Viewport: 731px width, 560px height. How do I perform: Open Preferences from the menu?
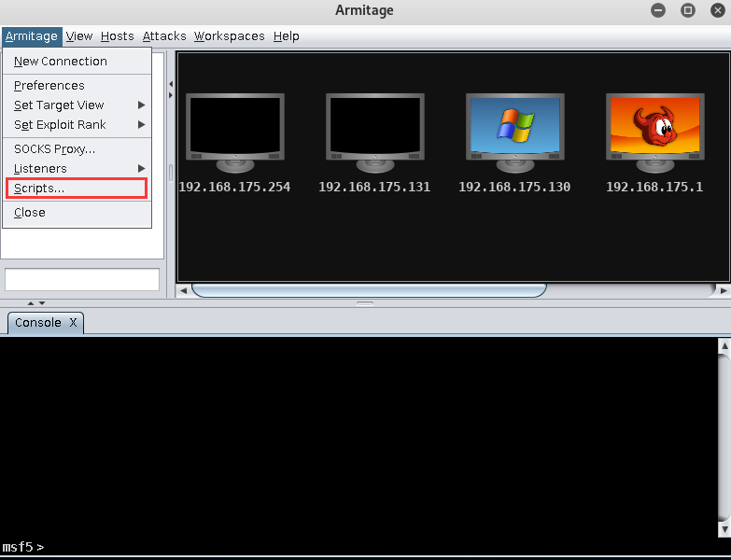pos(77,86)
